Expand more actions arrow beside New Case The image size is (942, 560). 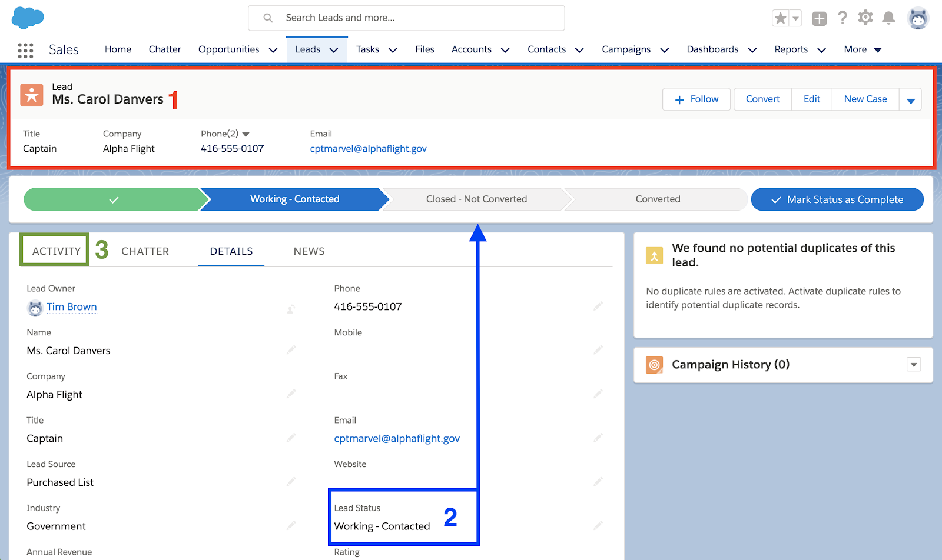[x=910, y=100]
